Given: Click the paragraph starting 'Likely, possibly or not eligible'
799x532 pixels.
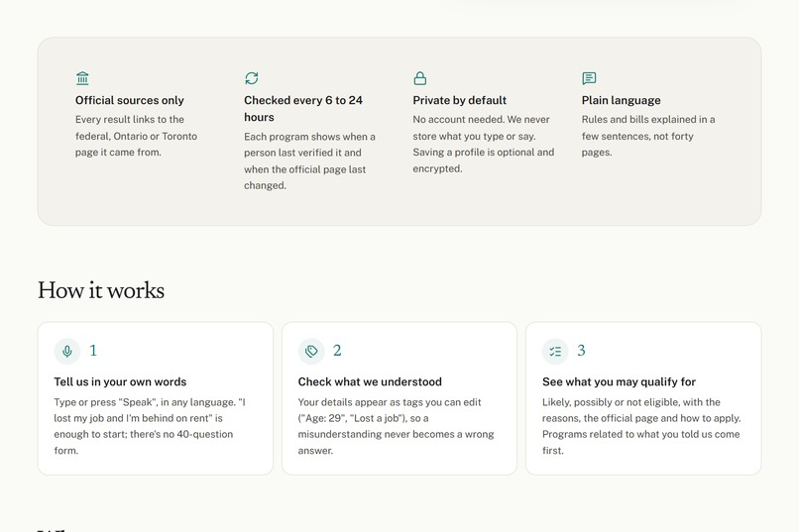Looking at the screenshot, I should point(641,426).
